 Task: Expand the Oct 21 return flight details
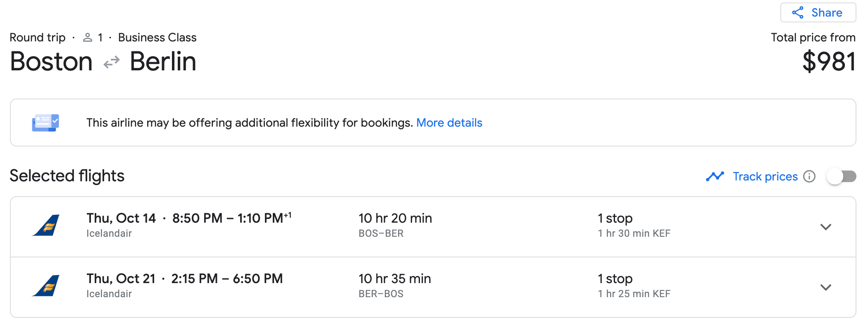825,287
